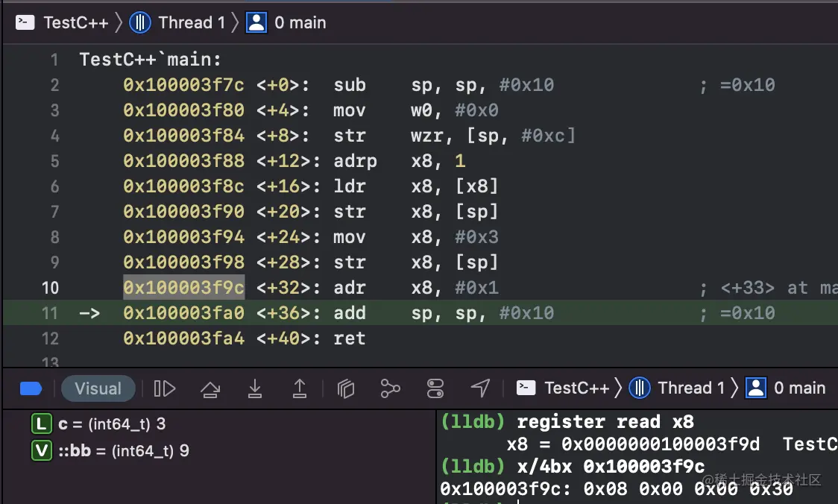The width and height of the screenshot is (838, 504).
Task: Click the Thread 1 icon in debug bar
Action: pyautogui.click(x=639, y=388)
